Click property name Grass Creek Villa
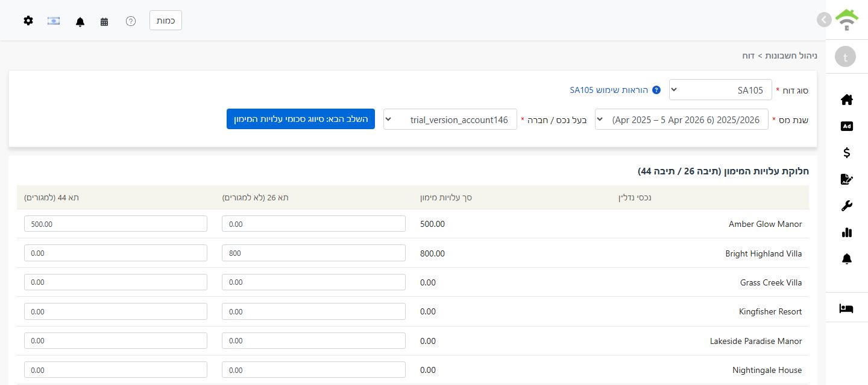The width and height of the screenshot is (868, 385). [x=771, y=282]
